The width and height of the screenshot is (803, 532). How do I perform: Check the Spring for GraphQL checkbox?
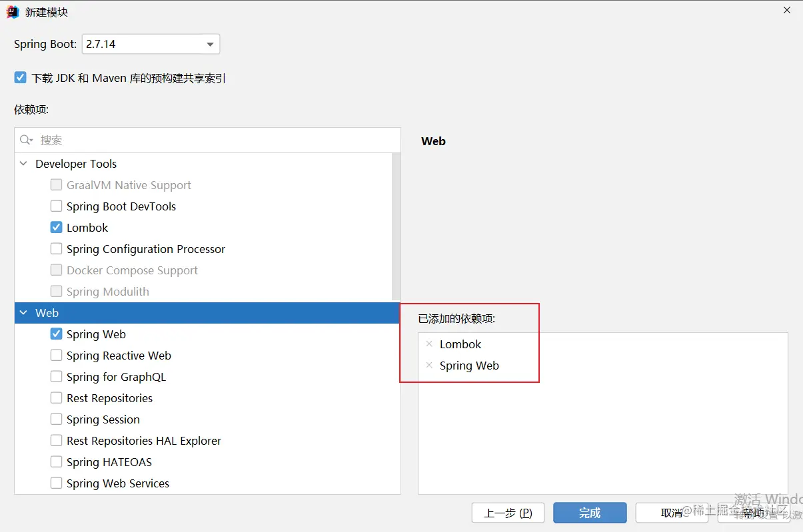pyautogui.click(x=57, y=377)
